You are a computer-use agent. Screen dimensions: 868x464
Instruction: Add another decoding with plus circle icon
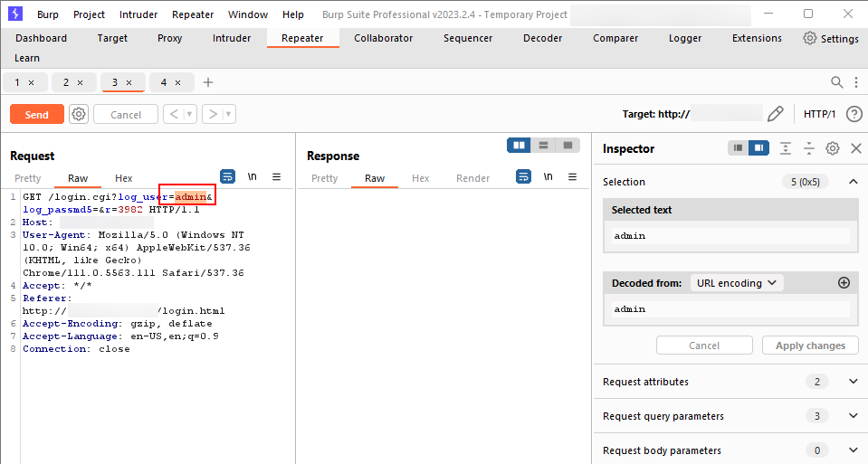coord(844,282)
